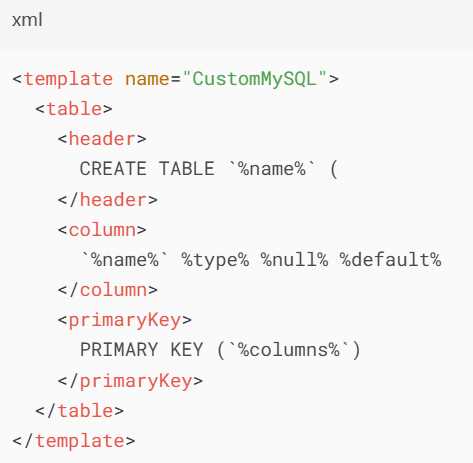Click the opening table tag

[74, 109]
